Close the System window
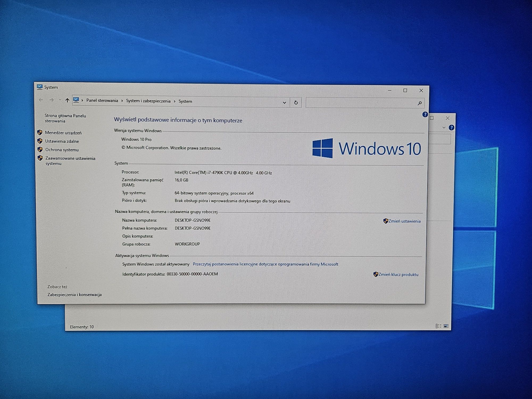 click(x=421, y=91)
